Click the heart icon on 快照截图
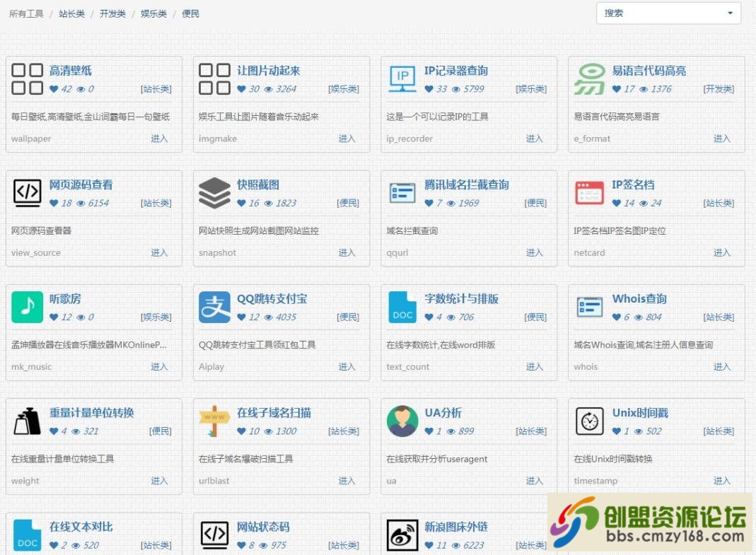Image resolution: width=756 pixels, height=555 pixels. coord(241,204)
